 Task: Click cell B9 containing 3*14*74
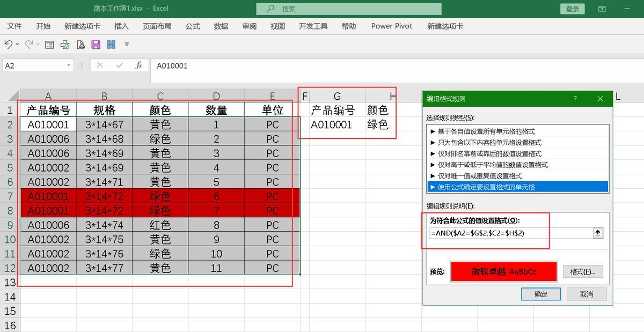pyautogui.click(x=104, y=225)
